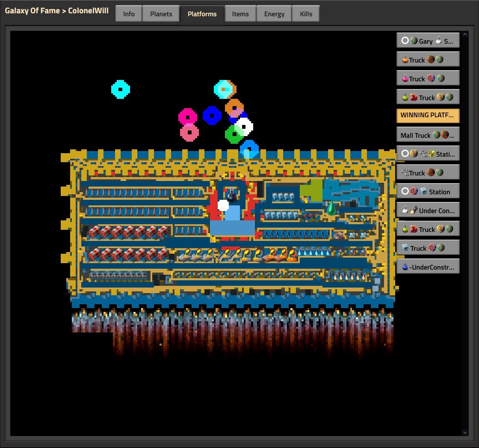Click the green droplet icon on platform map
Viewport: 479px width, 448px height.
point(331,208)
